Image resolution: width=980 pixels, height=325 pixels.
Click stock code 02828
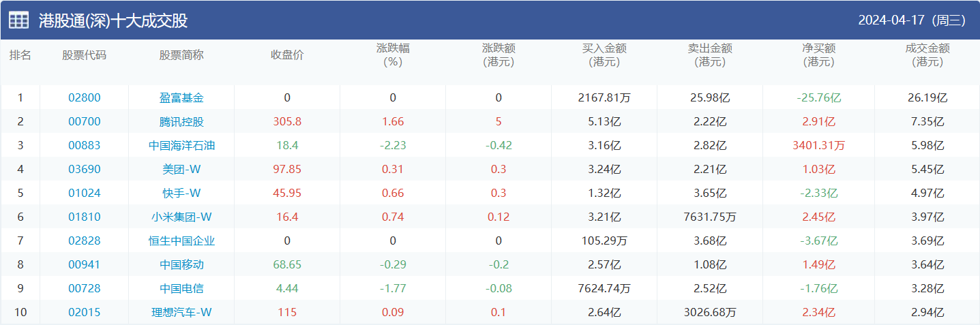85,241
